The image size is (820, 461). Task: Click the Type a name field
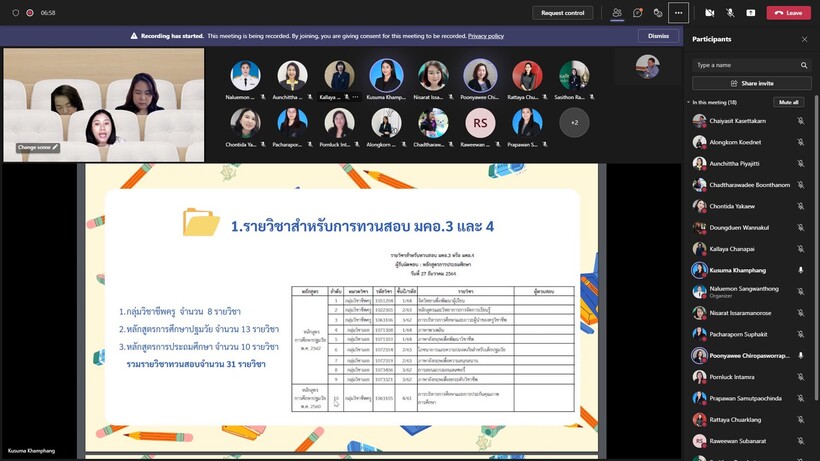745,65
